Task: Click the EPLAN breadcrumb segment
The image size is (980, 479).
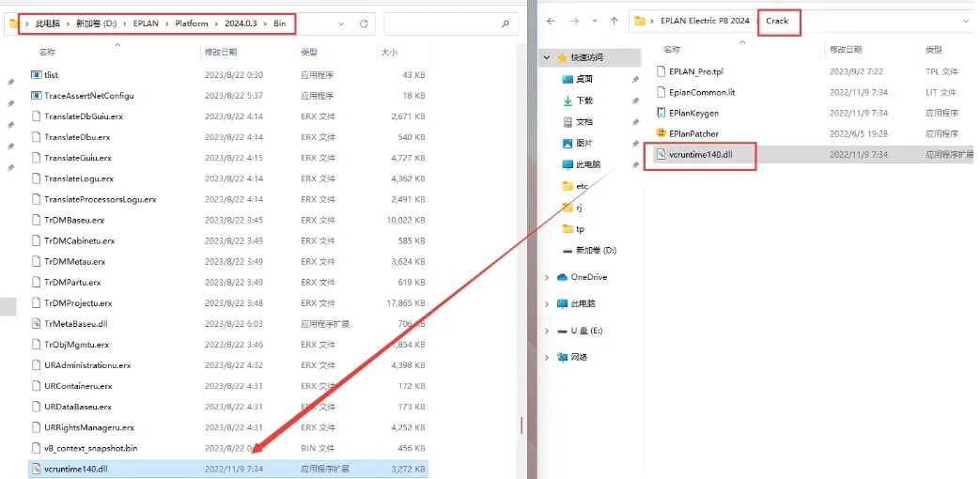Action: [145, 23]
